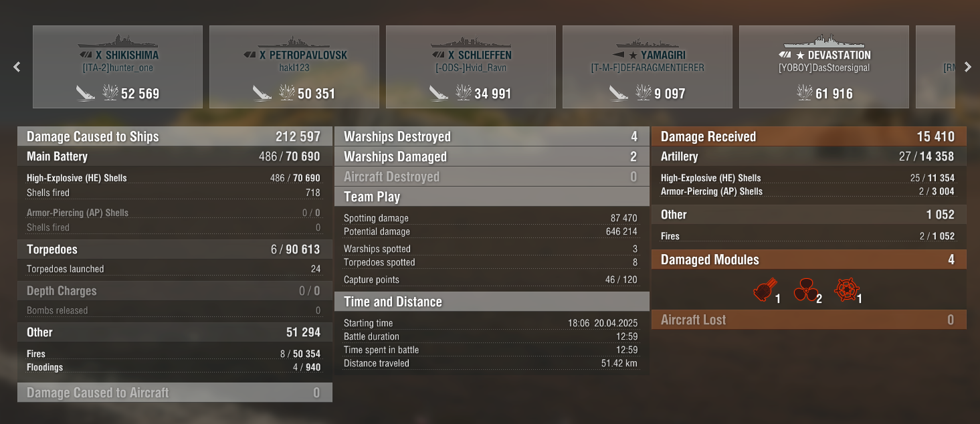Expand the Damage Received header

(x=809, y=136)
